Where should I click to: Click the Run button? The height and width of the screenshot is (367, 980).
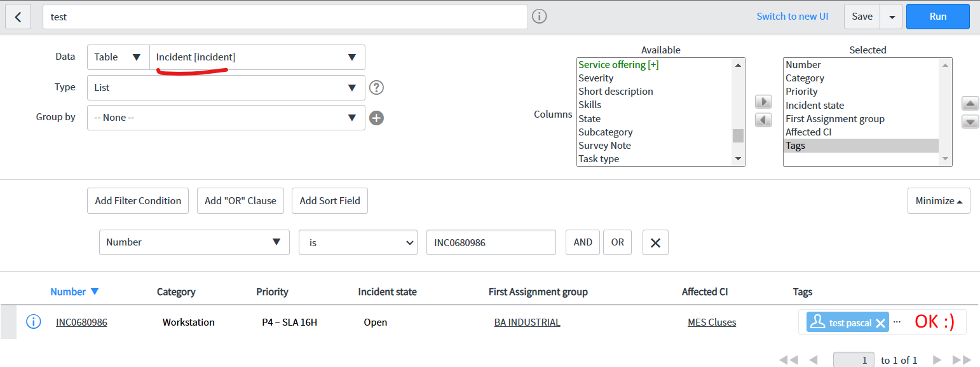tap(937, 17)
